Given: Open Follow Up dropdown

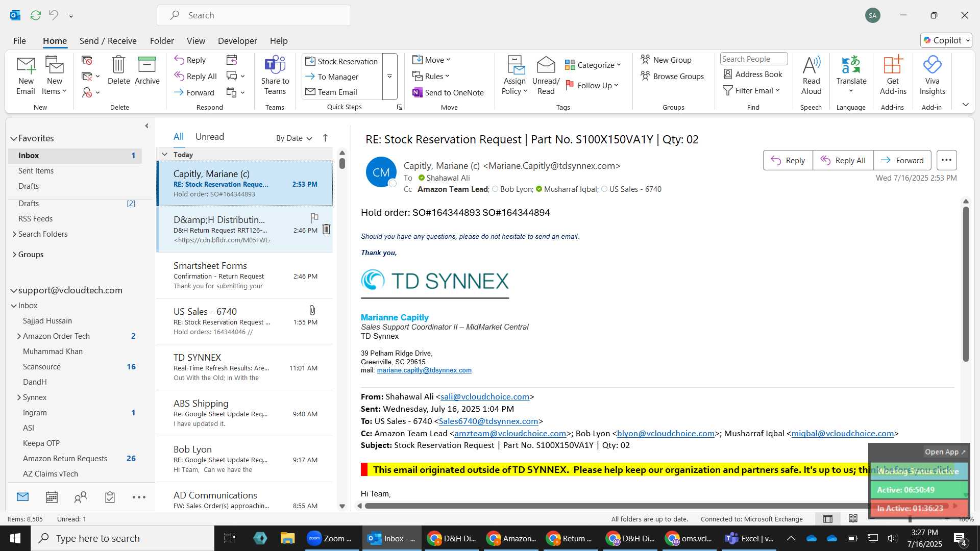Looking at the screenshot, I should coord(592,86).
